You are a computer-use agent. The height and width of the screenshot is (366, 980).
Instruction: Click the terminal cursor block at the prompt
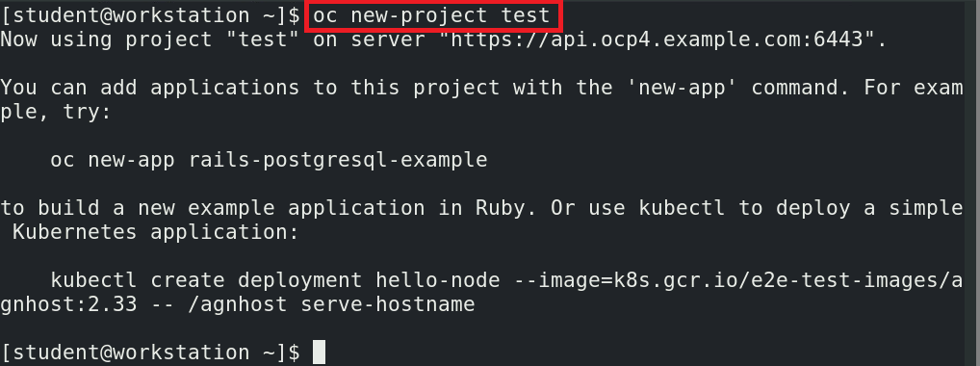[319, 352]
